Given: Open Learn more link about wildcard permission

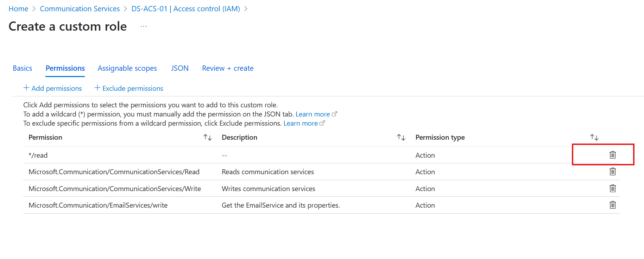Looking at the screenshot, I should (312, 114).
